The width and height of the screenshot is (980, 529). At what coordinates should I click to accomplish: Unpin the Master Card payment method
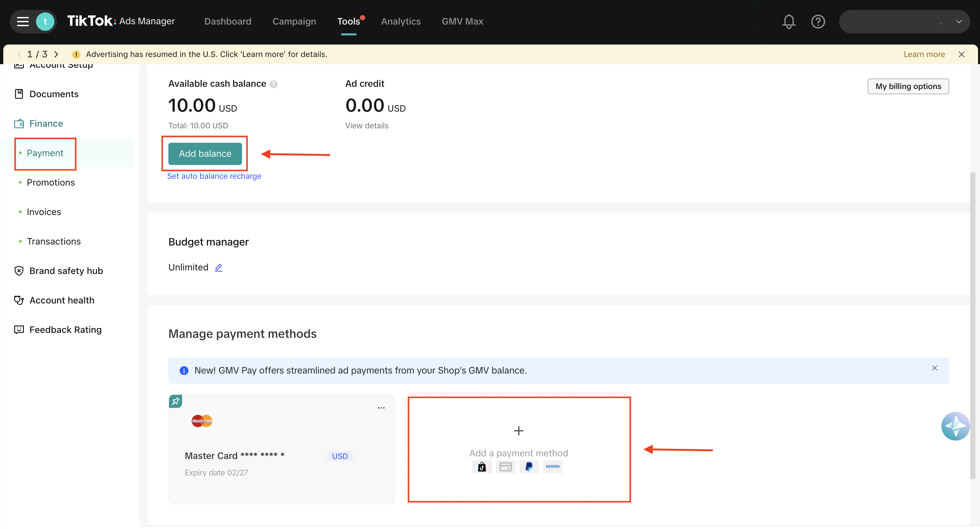175,401
